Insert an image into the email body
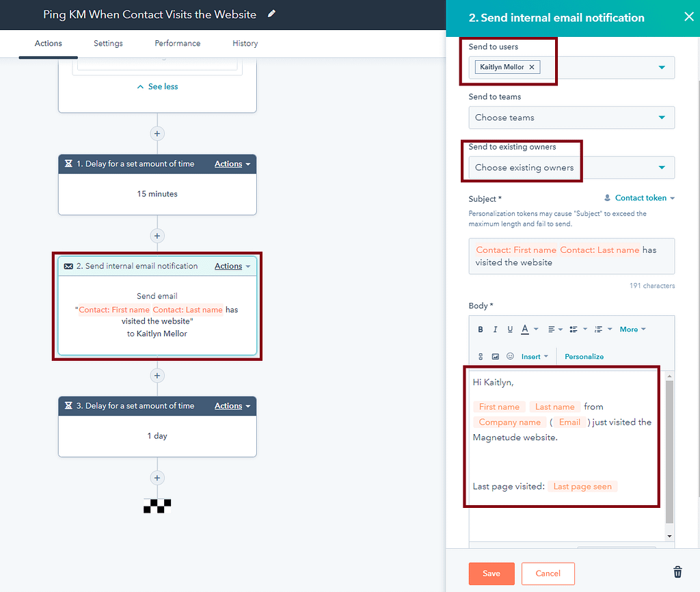 (x=495, y=357)
